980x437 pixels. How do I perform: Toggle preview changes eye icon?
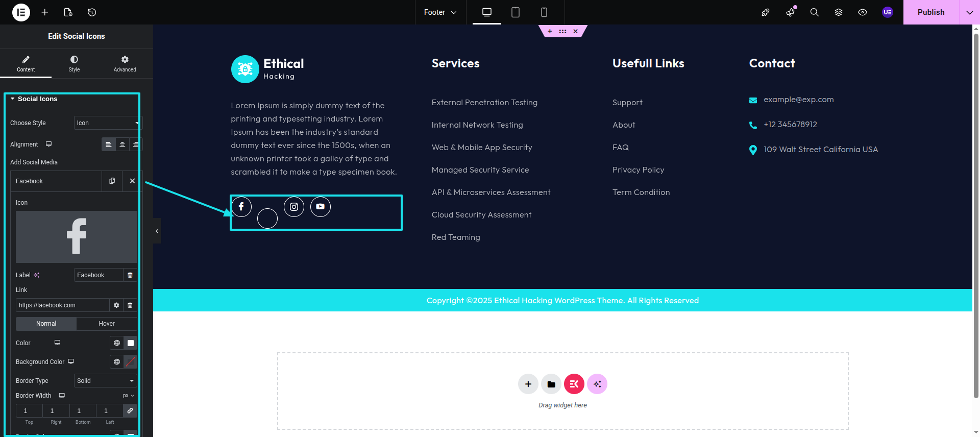pos(862,12)
